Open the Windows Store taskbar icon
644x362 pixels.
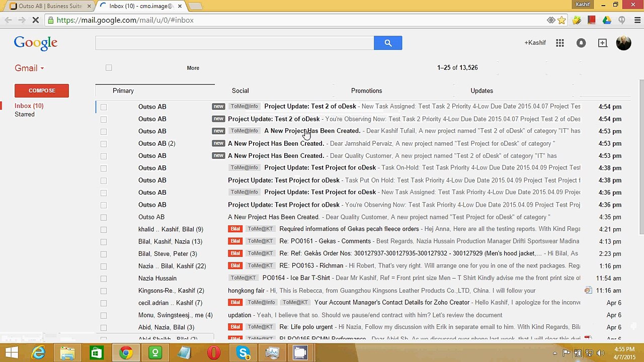pyautogui.click(x=97, y=352)
